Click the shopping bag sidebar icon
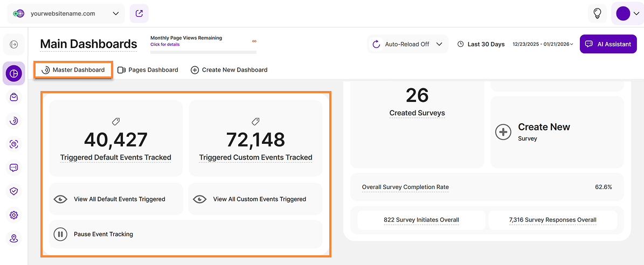Image resolution: width=644 pixels, height=265 pixels. pyautogui.click(x=14, y=97)
